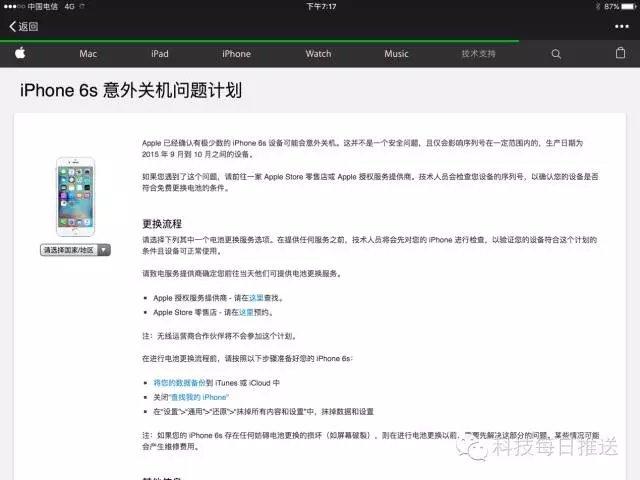Tap the 下午7:17 clock in status bar
Viewport: 640px width, 480px height.
[x=321, y=7]
